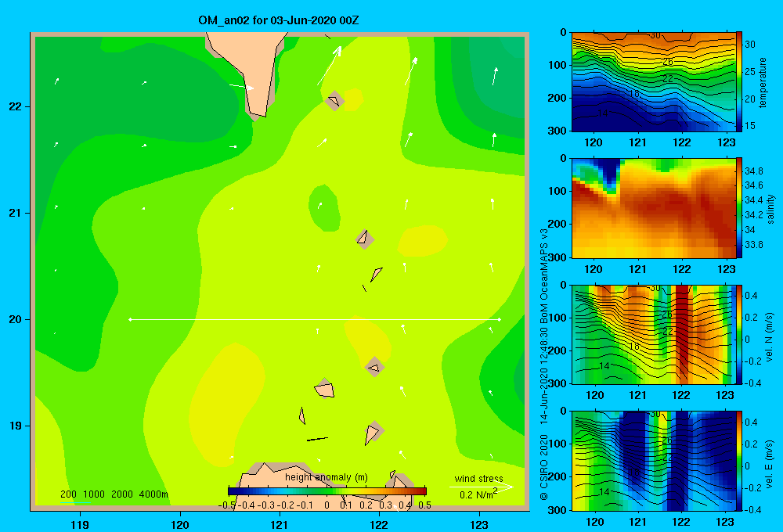
Task: Click the temperature color scale bar
Action: [x=739, y=81]
